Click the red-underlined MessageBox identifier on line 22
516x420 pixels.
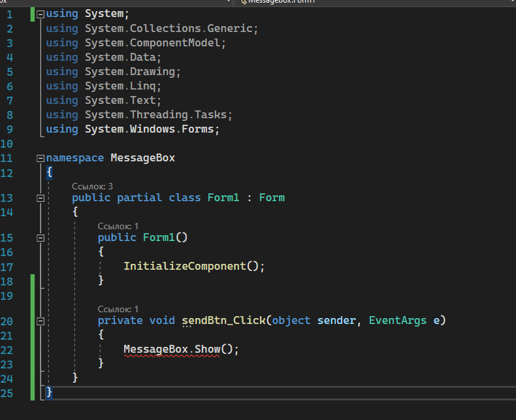click(x=156, y=349)
